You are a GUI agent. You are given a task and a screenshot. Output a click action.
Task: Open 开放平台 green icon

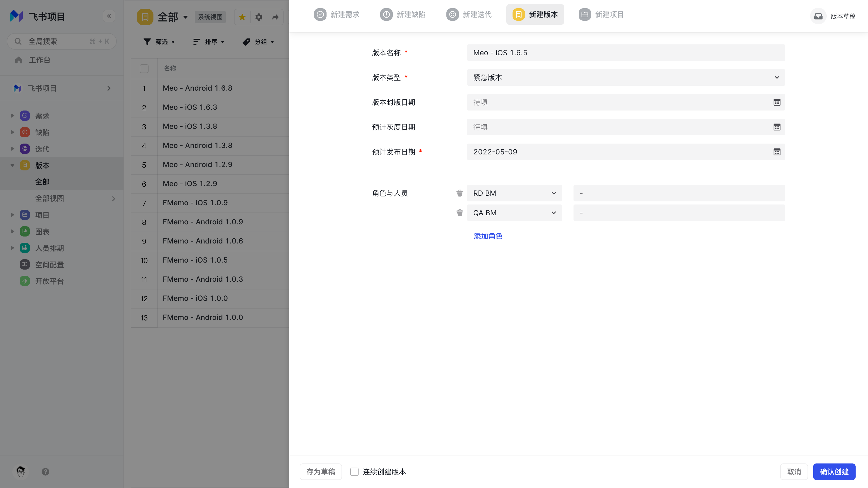click(25, 281)
